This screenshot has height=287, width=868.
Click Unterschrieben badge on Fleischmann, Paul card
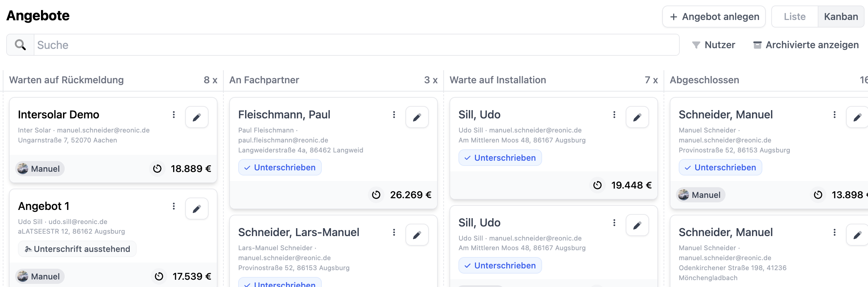280,168
